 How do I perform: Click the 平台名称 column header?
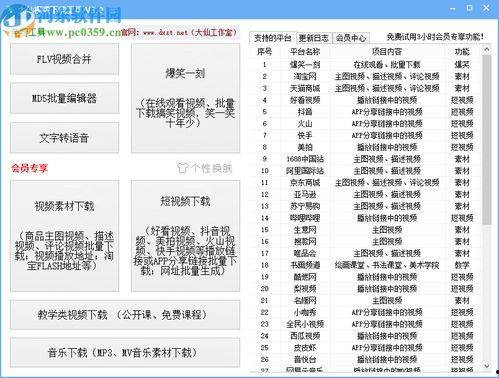point(305,52)
